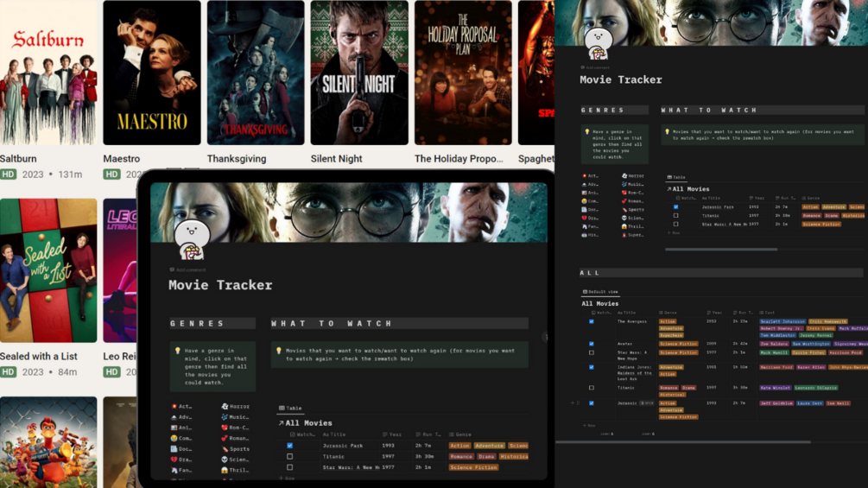Open the Superhero genre on the right page
The height and width of the screenshot is (488, 868).
(x=633, y=235)
